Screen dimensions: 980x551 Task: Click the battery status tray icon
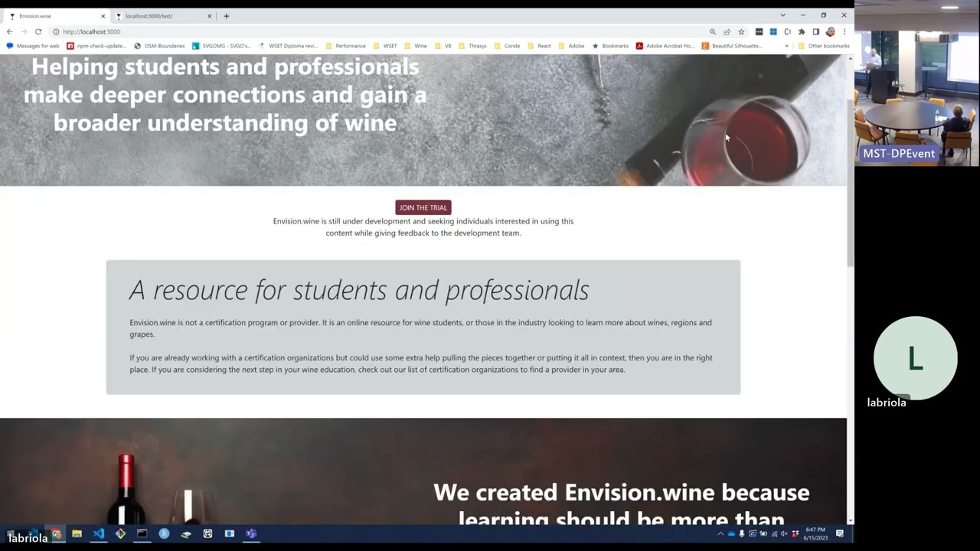click(763, 533)
